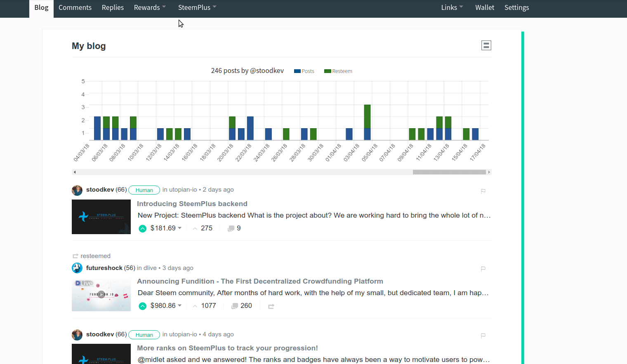Click chart scrollbar right arrow
Image resolution: width=627 pixels, height=364 pixels.
tap(489, 172)
